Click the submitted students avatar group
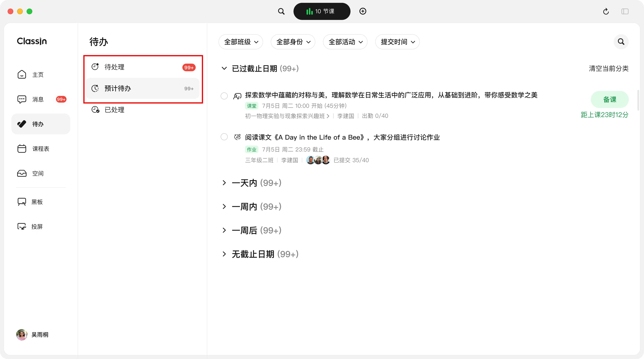The height and width of the screenshot is (359, 644). pos(318,160)
